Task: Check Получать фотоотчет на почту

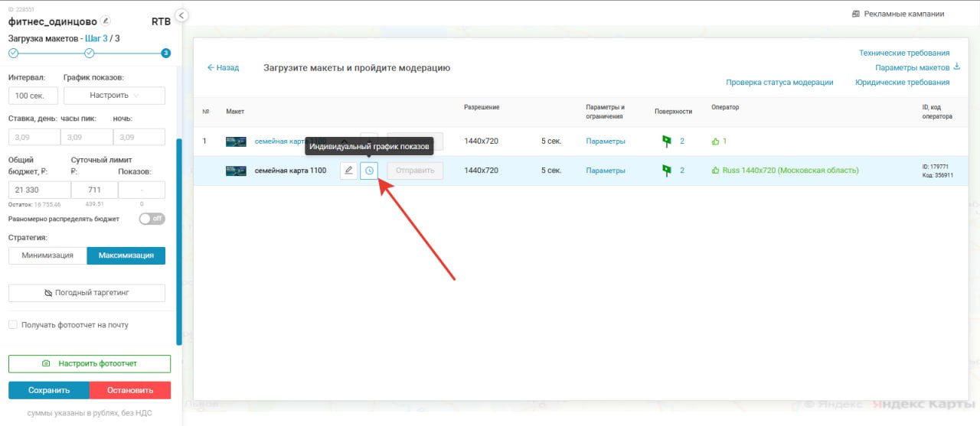Action: click(x=13, y=325)
